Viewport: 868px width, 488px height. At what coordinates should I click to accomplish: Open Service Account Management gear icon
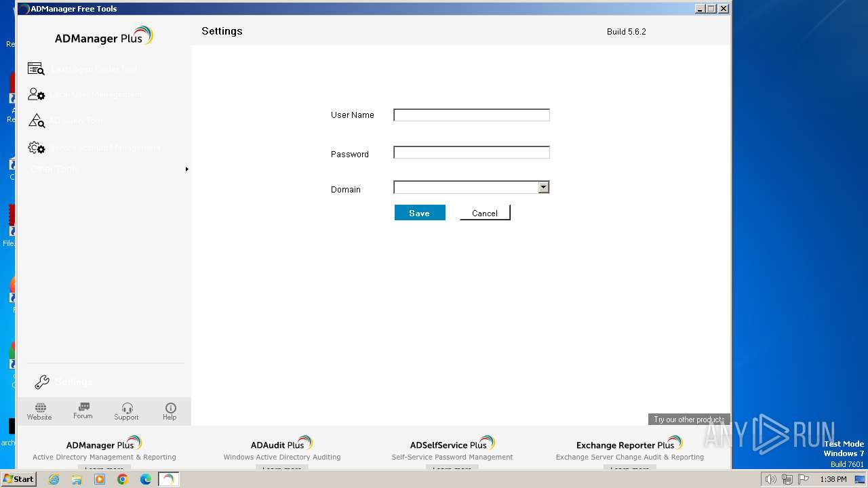point(36,147)
